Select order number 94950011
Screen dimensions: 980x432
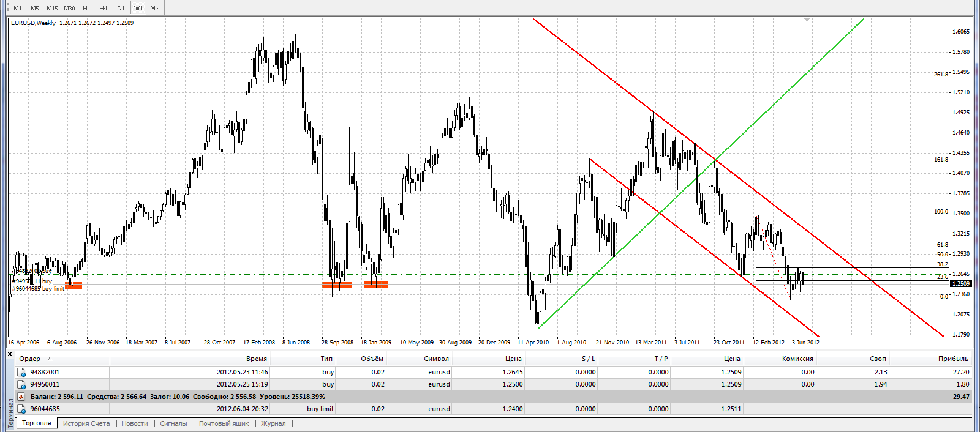click(45, 384)
